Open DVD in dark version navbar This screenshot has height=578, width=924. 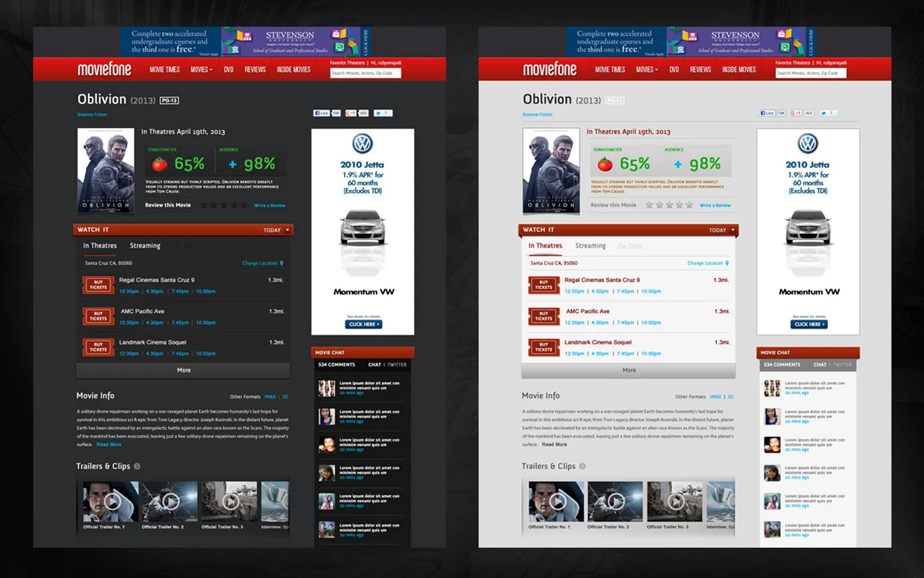pos(229,70)
